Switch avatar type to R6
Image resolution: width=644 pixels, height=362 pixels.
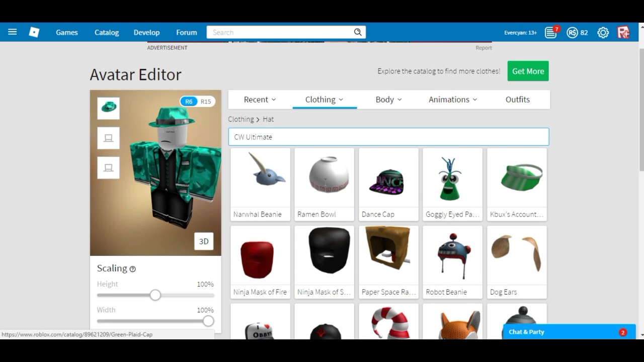click(x=189, y=102)
